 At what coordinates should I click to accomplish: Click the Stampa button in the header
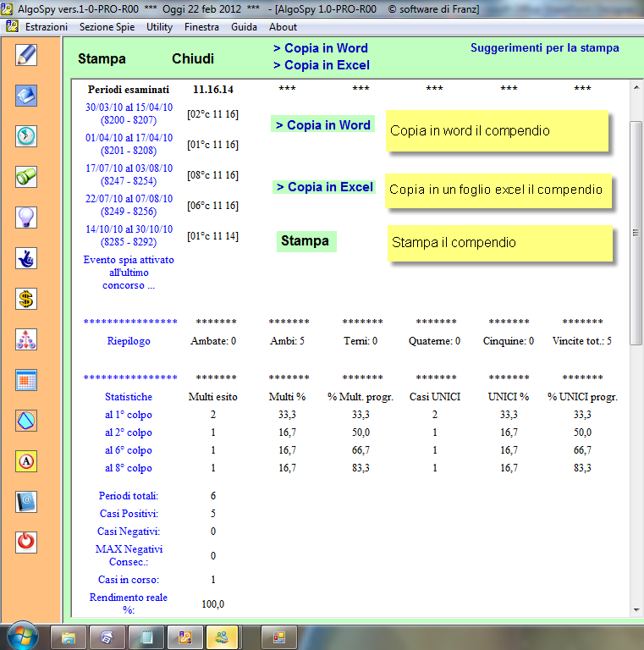(x=102, y=59)
